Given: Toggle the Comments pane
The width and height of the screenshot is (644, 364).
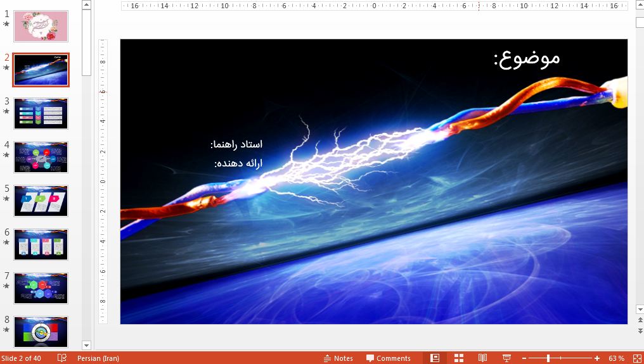Looking at the screenshot, I should pyautogui.click(x=388, y=358).
